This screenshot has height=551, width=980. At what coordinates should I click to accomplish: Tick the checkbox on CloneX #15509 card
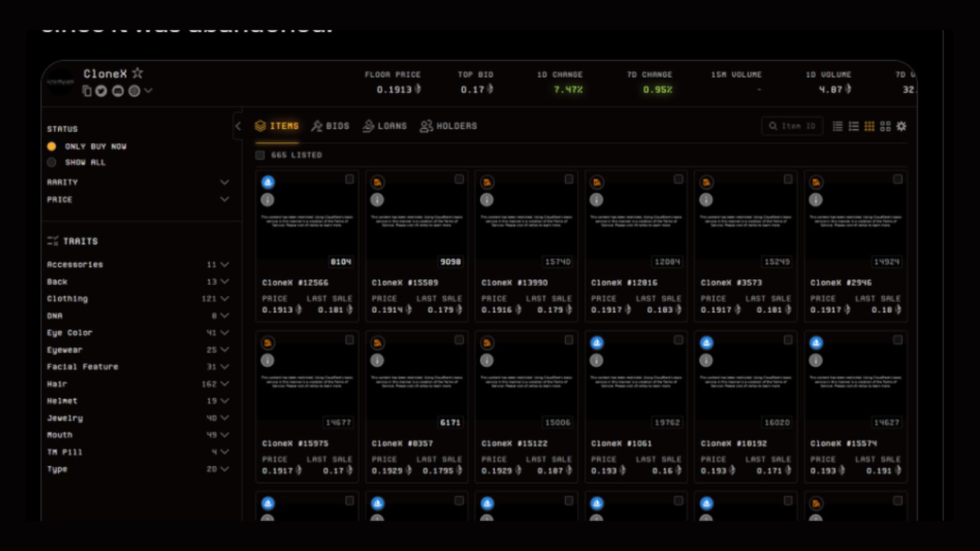pyautogui.click(x=459, y=179)
